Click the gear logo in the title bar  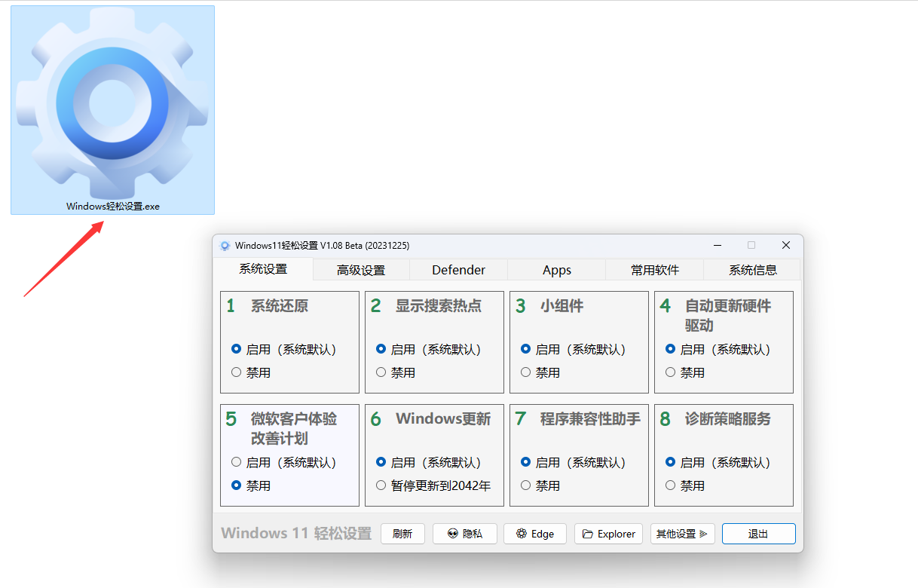tap(224, 245)
